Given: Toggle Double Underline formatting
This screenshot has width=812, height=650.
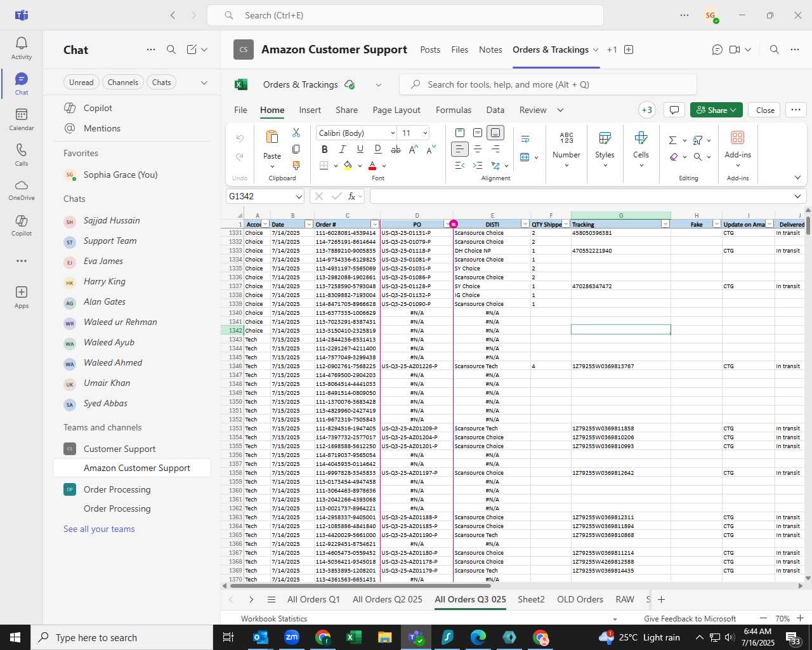Looking at the screenshot, I should coord(378,149).
